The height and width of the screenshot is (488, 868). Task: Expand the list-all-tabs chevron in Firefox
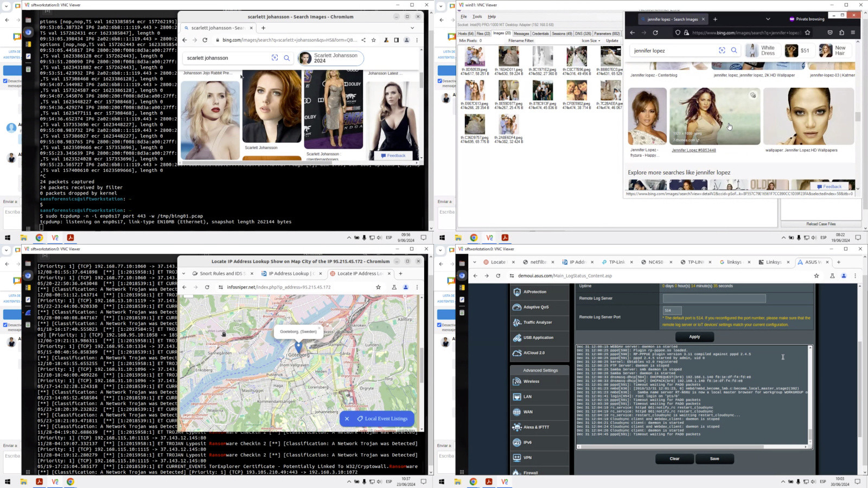click(x=768, y=19)
